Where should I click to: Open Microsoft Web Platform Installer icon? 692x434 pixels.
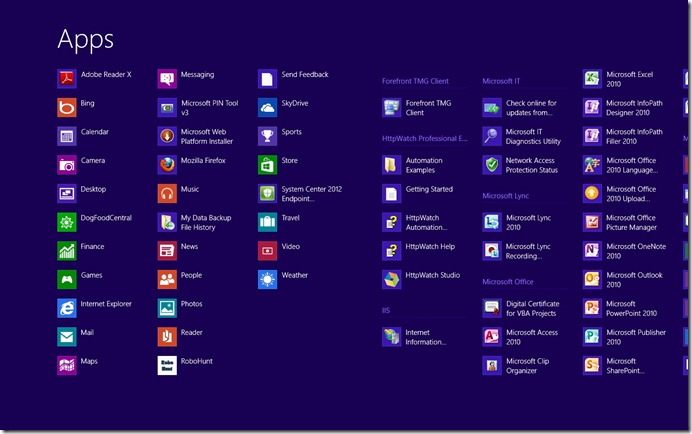pos(167,136)
